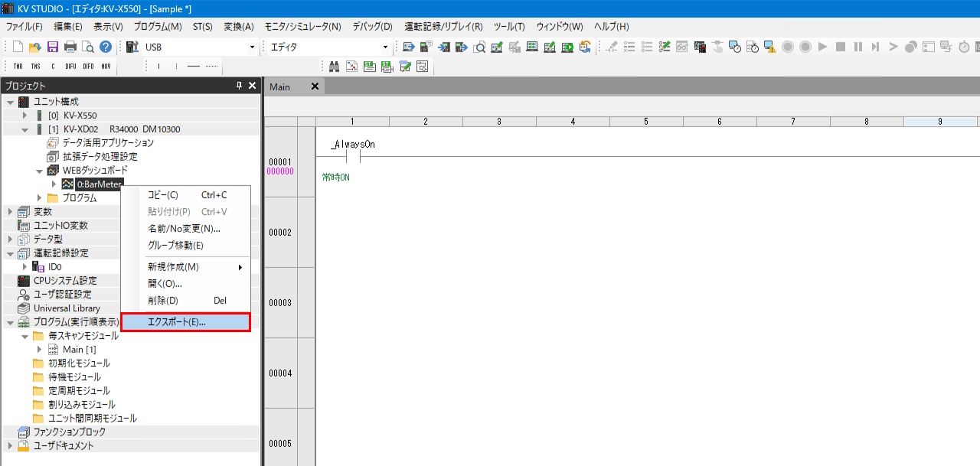980x466 pixels.
Task: Pin the プロジェクト panel
Action: pos(239,86)
